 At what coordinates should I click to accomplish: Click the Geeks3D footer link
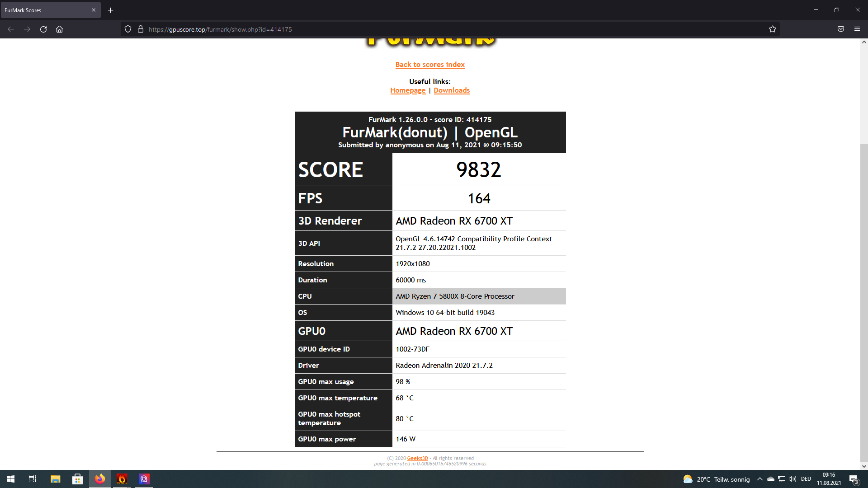click(417, 458)
